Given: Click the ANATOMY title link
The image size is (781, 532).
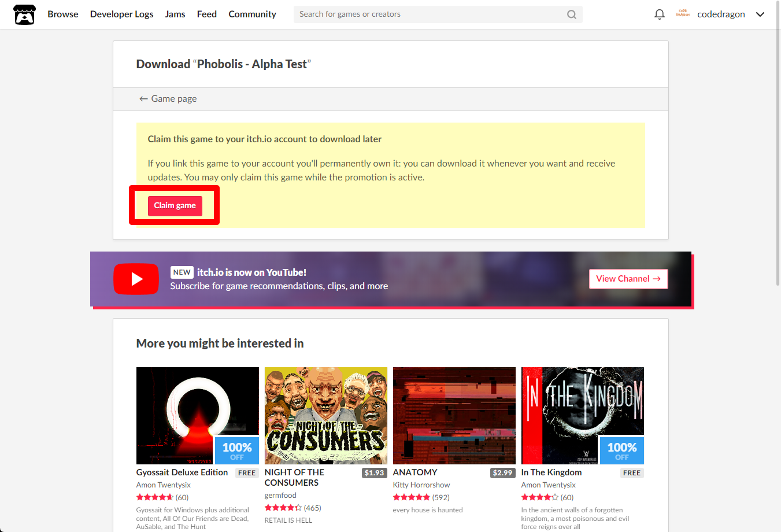Looking at the screenshot, I should tap(415, 472).
